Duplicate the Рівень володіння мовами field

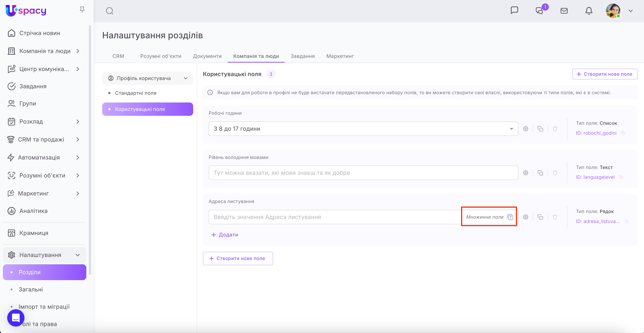540,173
